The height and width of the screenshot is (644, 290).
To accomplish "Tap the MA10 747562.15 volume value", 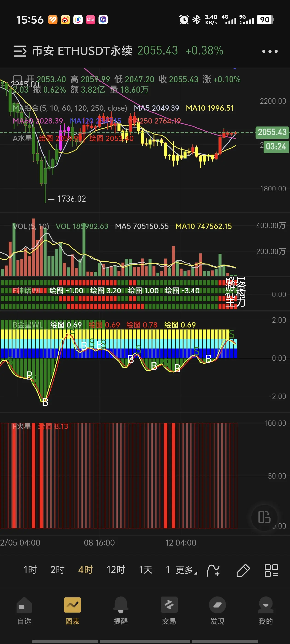I will 203,226.
